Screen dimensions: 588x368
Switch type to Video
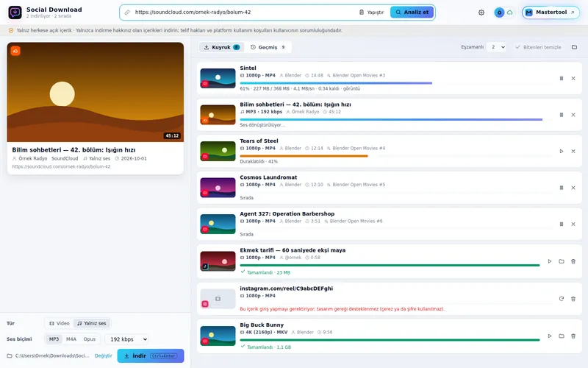coord(60,323)
